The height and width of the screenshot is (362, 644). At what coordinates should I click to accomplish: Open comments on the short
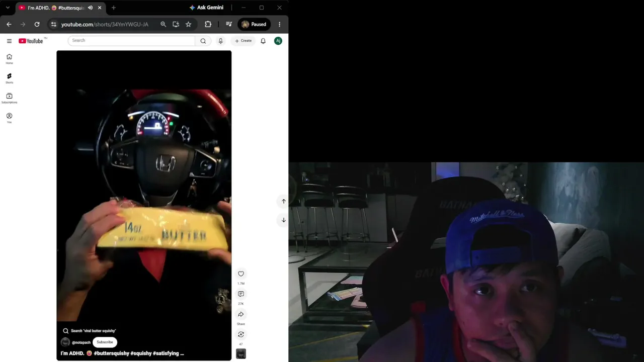(241, 294)
